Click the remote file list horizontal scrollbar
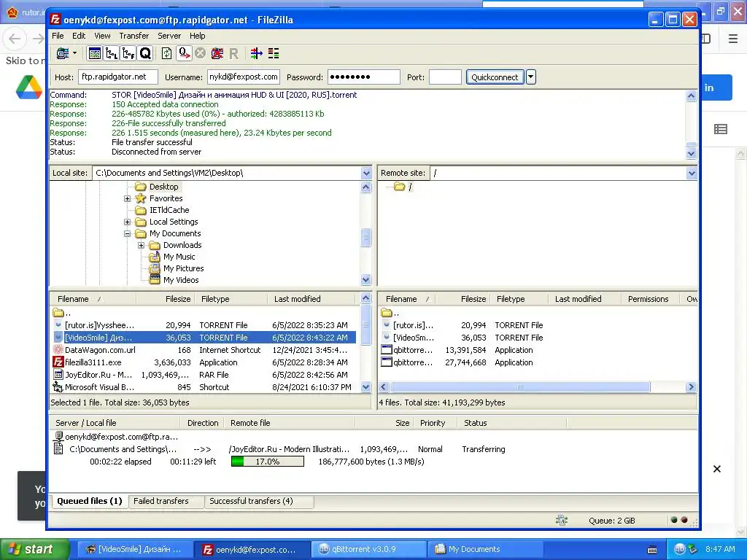 tap(519, 387)
